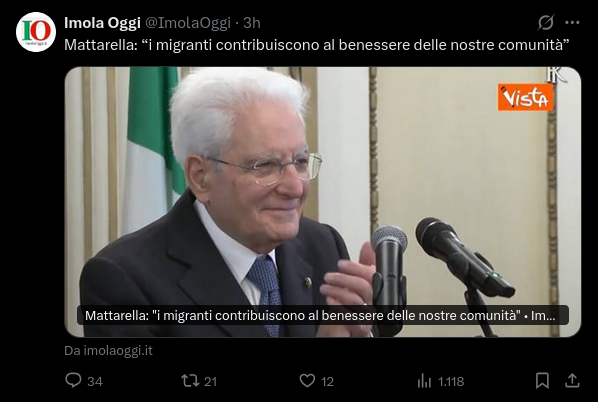Click the like count 12

[327, 381]
